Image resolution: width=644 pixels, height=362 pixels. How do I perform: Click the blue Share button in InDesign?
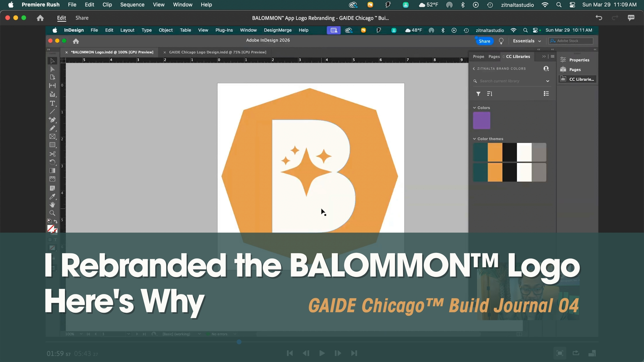coord(485,41)
